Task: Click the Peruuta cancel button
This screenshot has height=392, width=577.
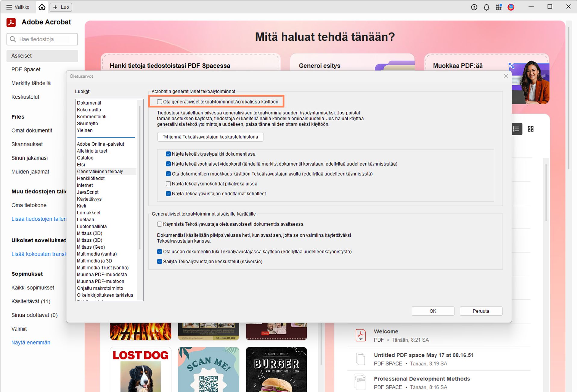Action: tap(481, 311)
